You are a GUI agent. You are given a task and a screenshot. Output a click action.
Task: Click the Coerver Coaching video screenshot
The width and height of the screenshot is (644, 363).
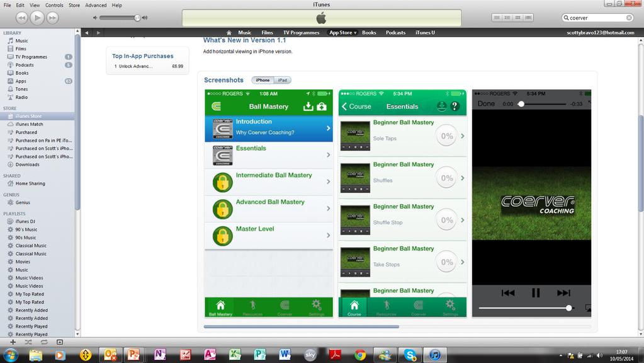point(531,203)
